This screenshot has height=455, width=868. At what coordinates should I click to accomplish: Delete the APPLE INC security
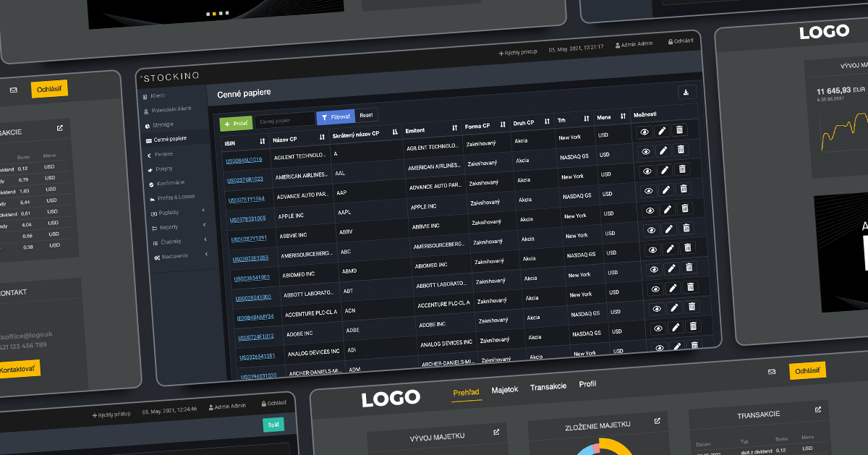coord(684,189)
